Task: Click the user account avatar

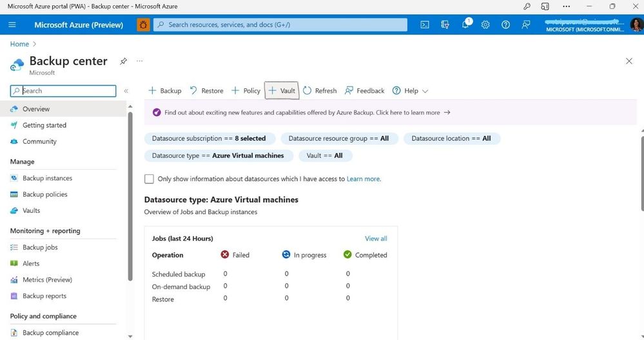Action: point(636,25)
